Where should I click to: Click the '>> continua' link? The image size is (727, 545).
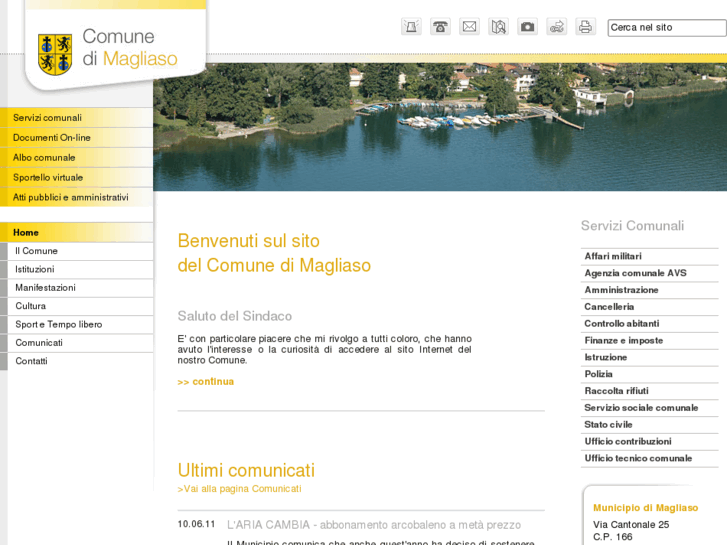coord(205,382)
